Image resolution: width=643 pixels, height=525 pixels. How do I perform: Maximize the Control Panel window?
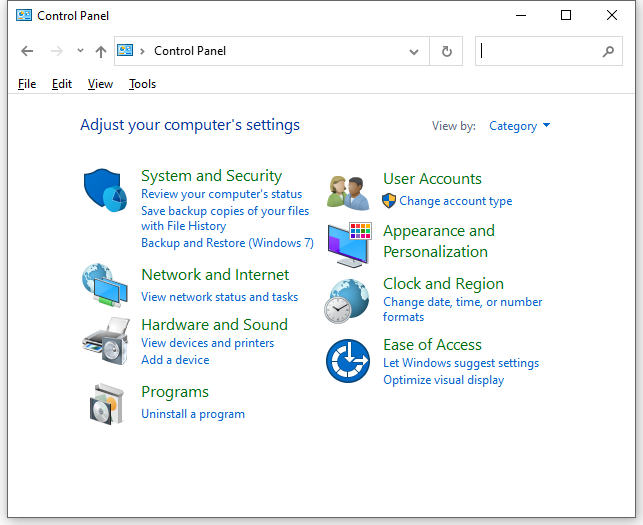566,16
